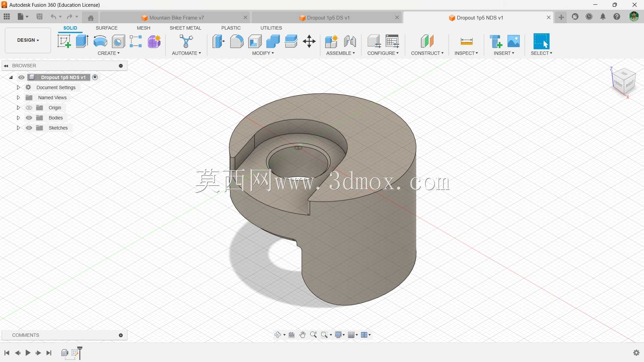
Task: Play the timeline animation
Action: point(28,353)
